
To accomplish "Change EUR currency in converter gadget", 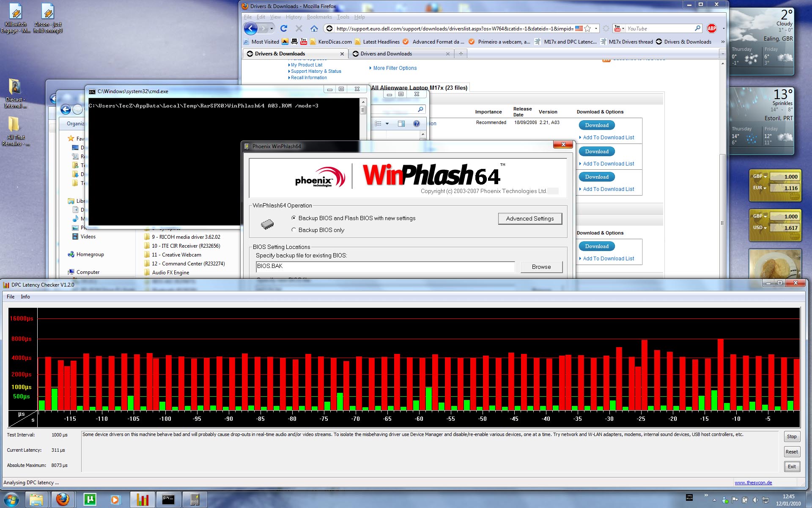I will tap(760, 188).
